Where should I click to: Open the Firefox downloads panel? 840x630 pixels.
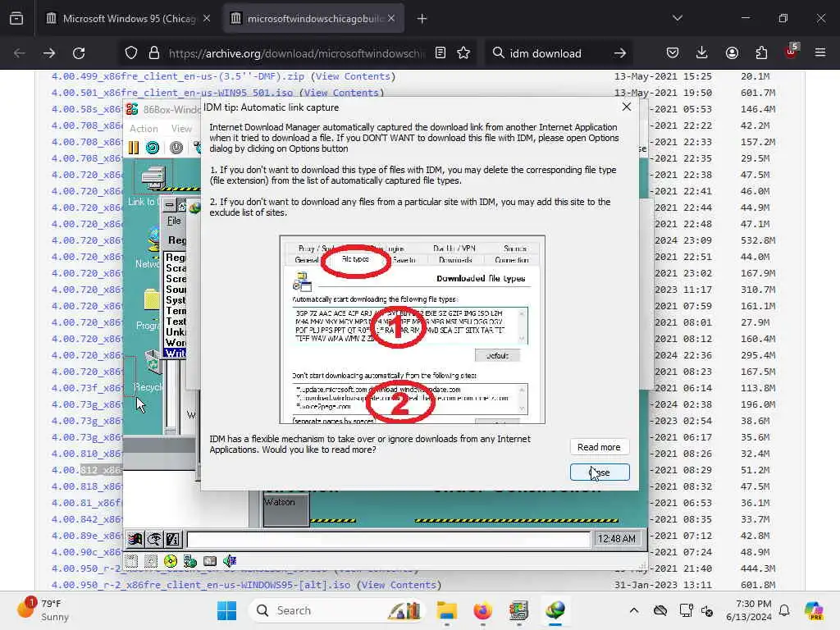tap(702, 52)
